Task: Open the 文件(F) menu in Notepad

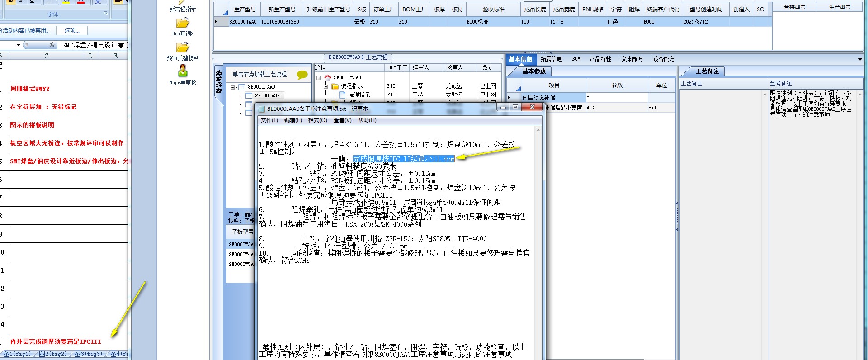Action: point(269,120)
